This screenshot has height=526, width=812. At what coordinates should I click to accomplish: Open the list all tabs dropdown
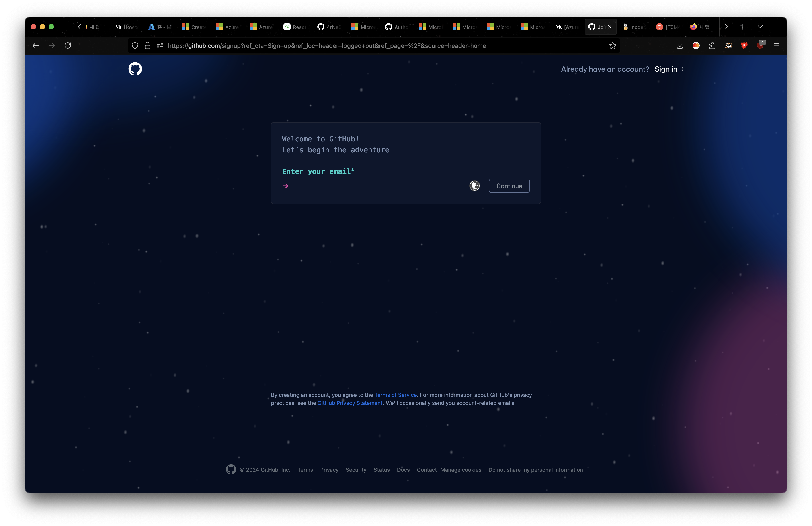pyautogui.click(x=760, y=27)
